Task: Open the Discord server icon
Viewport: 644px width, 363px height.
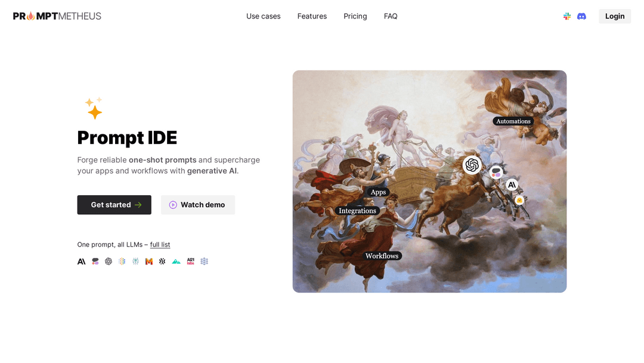Action: pos(581,16)
